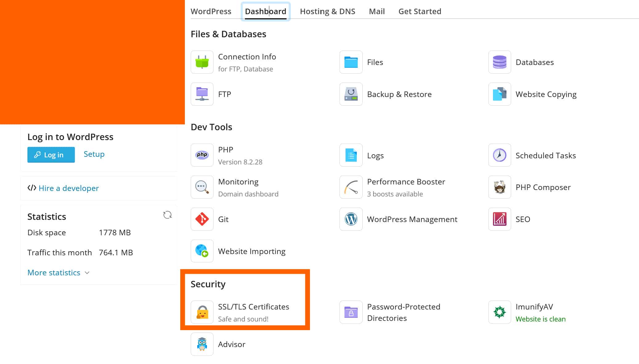Click the '764.1 MB' traffic value
The width and height of the screenshot is (639, 364).
click(x=116, y=253)
